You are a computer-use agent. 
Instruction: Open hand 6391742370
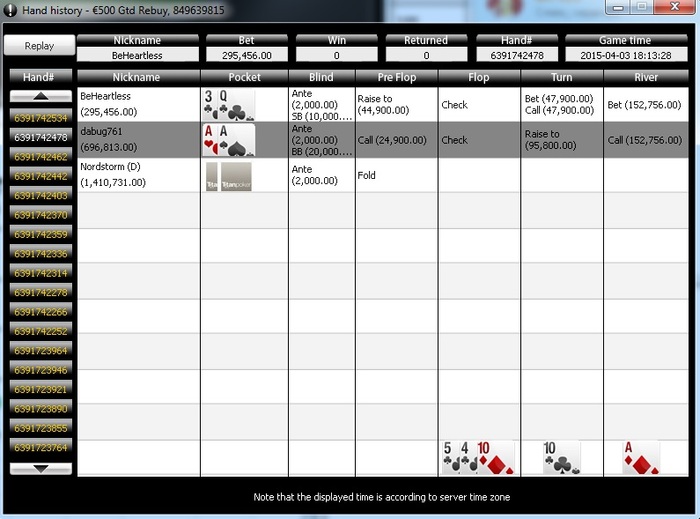tap(41, 215)
